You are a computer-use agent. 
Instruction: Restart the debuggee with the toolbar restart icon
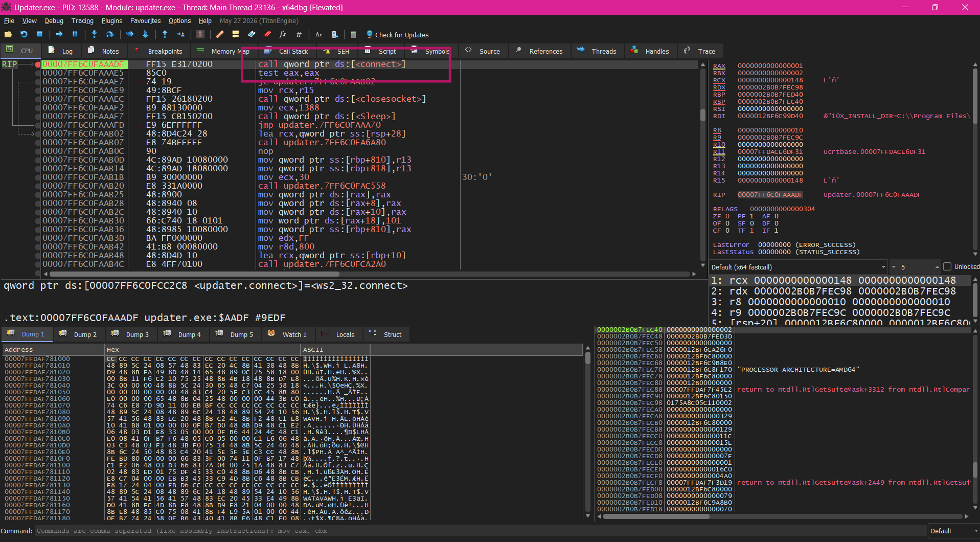(24, 34)
